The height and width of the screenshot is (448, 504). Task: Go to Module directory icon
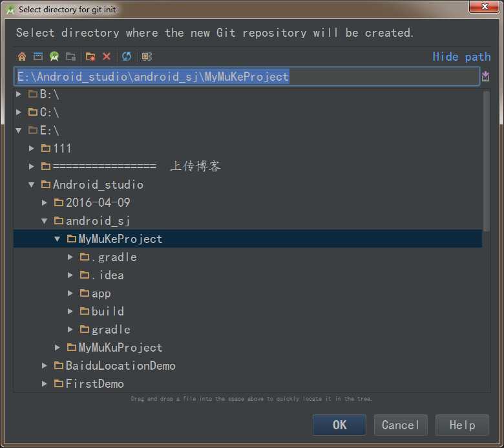[70, 57]
